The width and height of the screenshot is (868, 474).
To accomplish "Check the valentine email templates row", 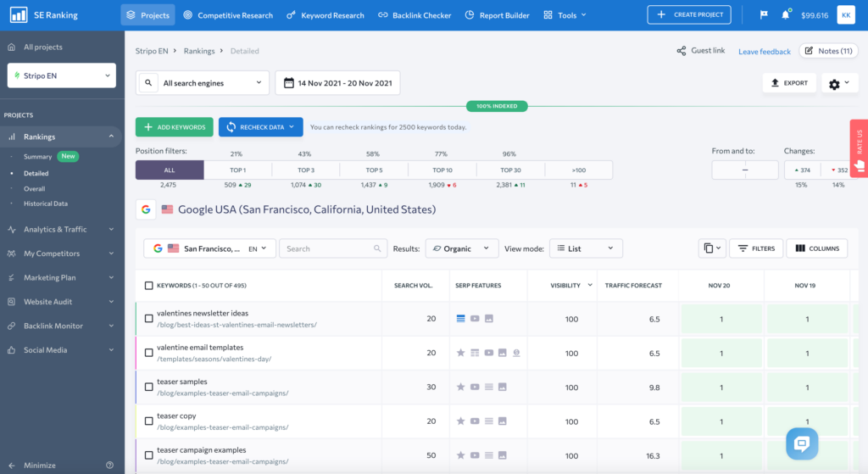I will (x=149, y=353).
